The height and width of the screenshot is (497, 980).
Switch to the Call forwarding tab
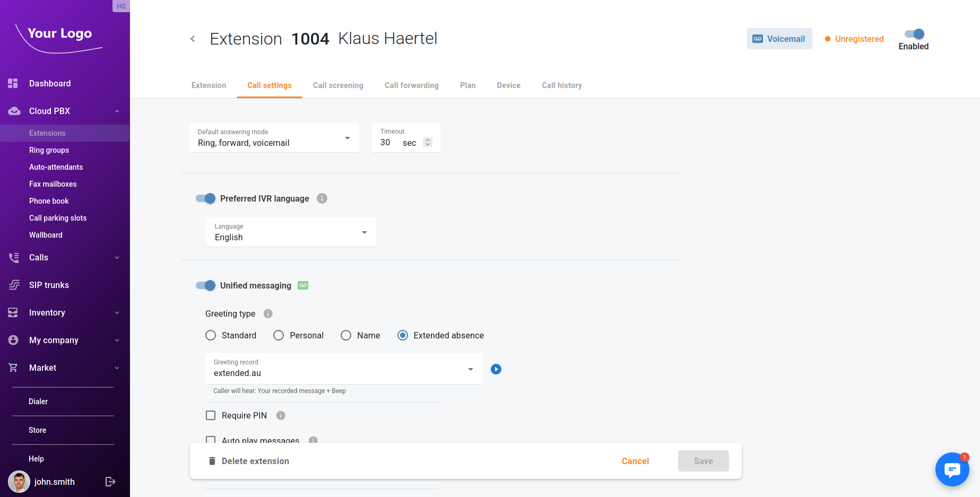(411, 85)
